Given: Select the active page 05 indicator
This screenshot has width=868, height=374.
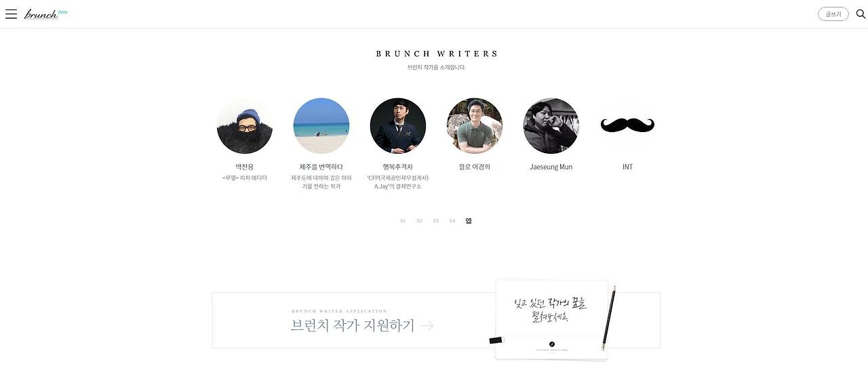Looking at the screenshot, I should click(x=469, y=221).
